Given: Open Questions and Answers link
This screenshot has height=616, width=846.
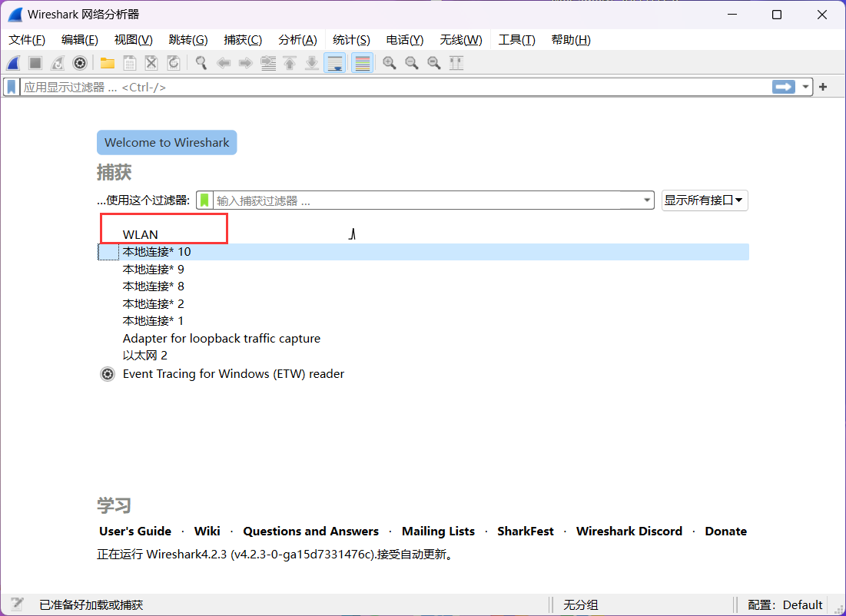Looking at the screenshot, I should (310, 532).
